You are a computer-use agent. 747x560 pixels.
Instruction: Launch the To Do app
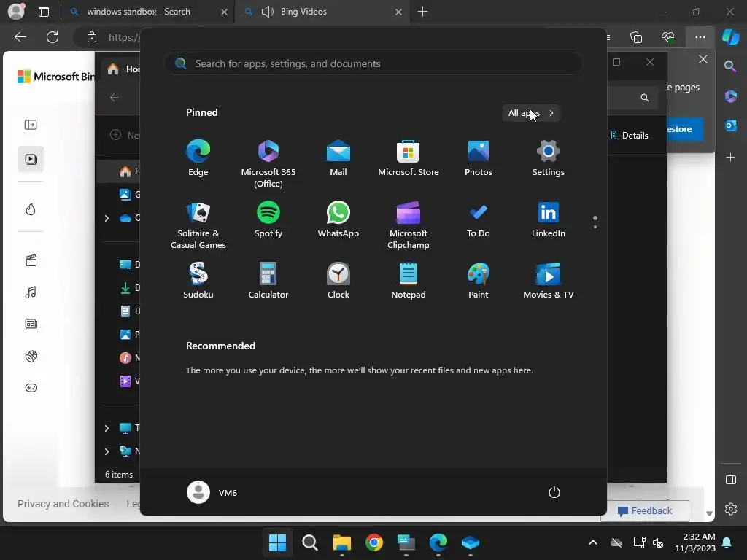(x=479, y=219)
